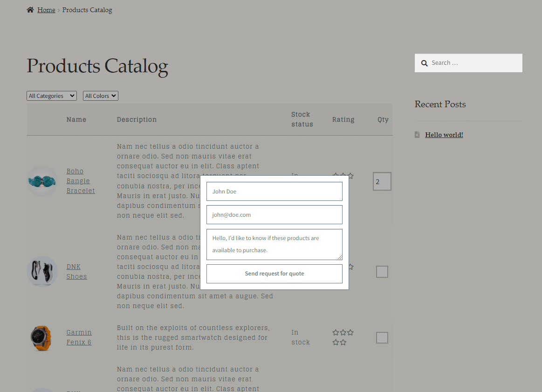Screen dimensions: 542x392
Task: Tick the checkbox for Garmin Fenix 6
Action: click(x=382, y=337)
